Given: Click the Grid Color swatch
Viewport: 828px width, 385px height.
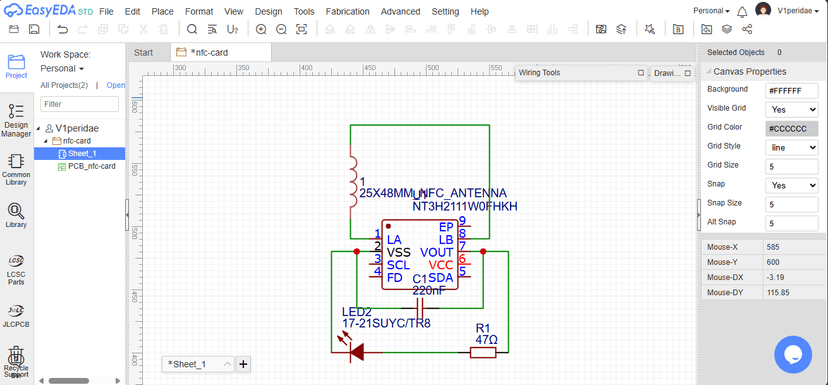Looking at the screenshot, I should point(792,129).
